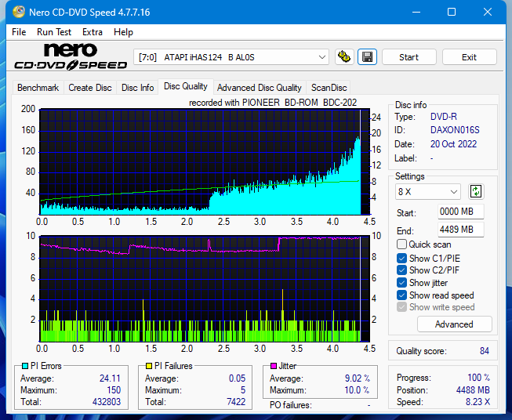The image size is (512, 420).
Task: Toggle Show C1/PIE checkbox
Action: point(401,258)
